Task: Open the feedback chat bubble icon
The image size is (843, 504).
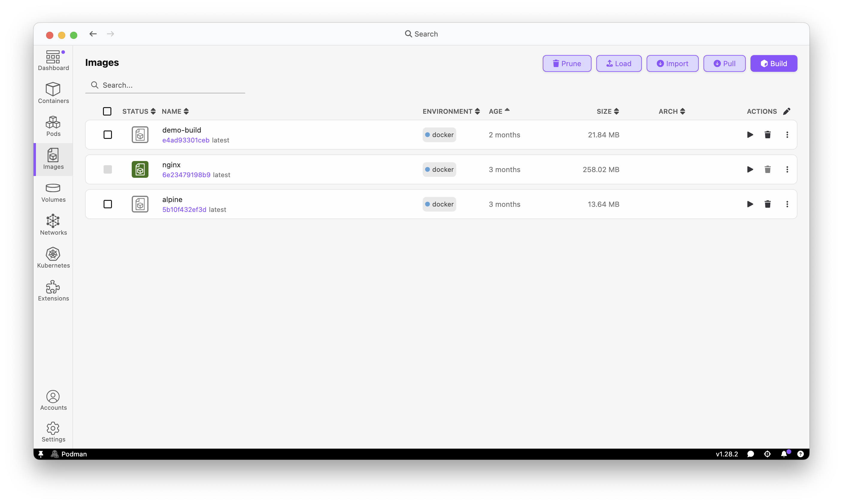Action: (750, 454)
